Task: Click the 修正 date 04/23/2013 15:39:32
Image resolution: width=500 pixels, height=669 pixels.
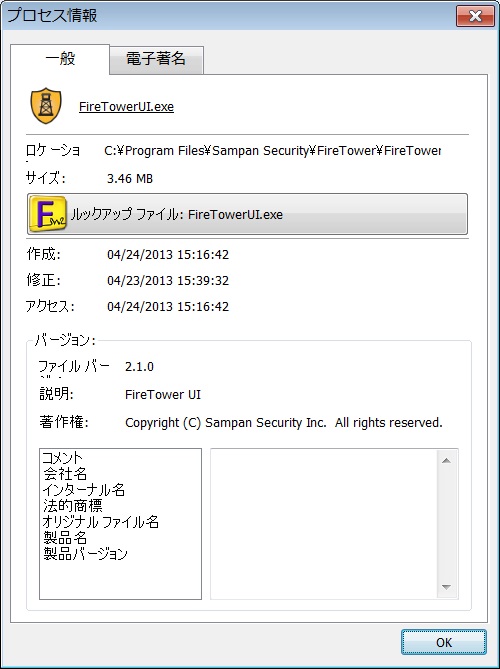Action: pyautogui.click(x=168, y=281)
